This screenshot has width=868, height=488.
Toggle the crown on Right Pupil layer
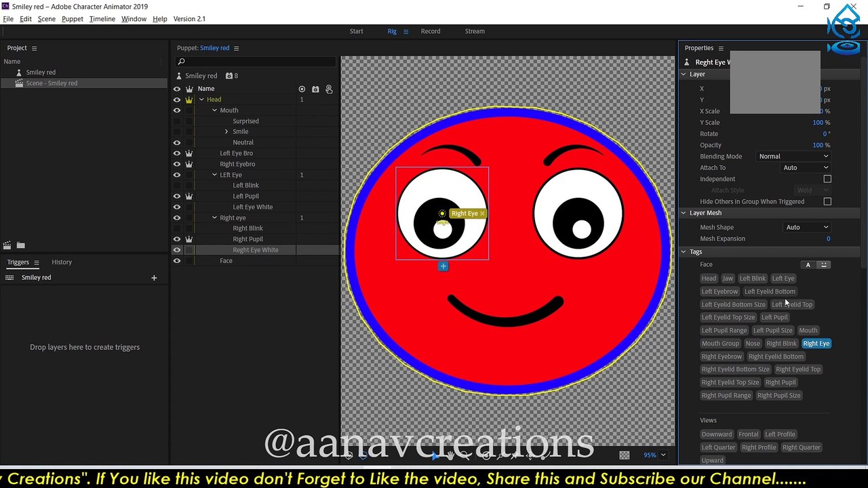189,239
